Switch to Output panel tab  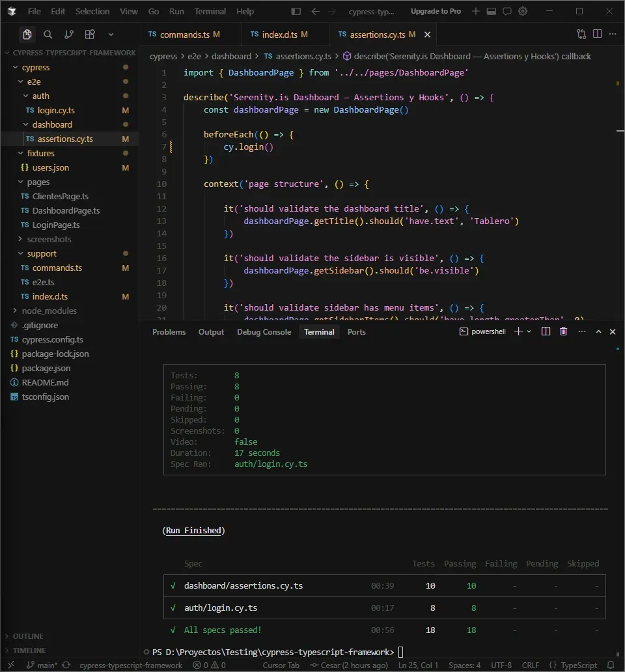(211, 331)
